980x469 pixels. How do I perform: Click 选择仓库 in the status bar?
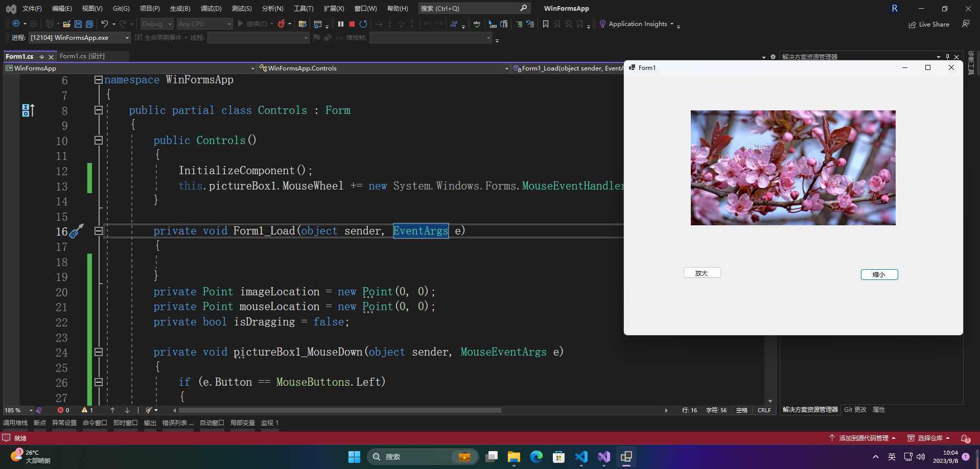(x=928, y=438)
